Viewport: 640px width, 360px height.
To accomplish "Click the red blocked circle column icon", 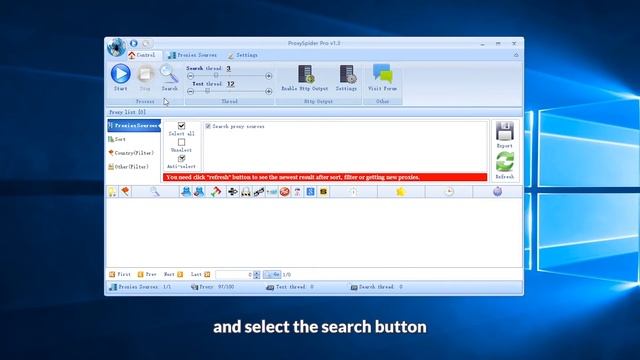I will pos(284,191).
